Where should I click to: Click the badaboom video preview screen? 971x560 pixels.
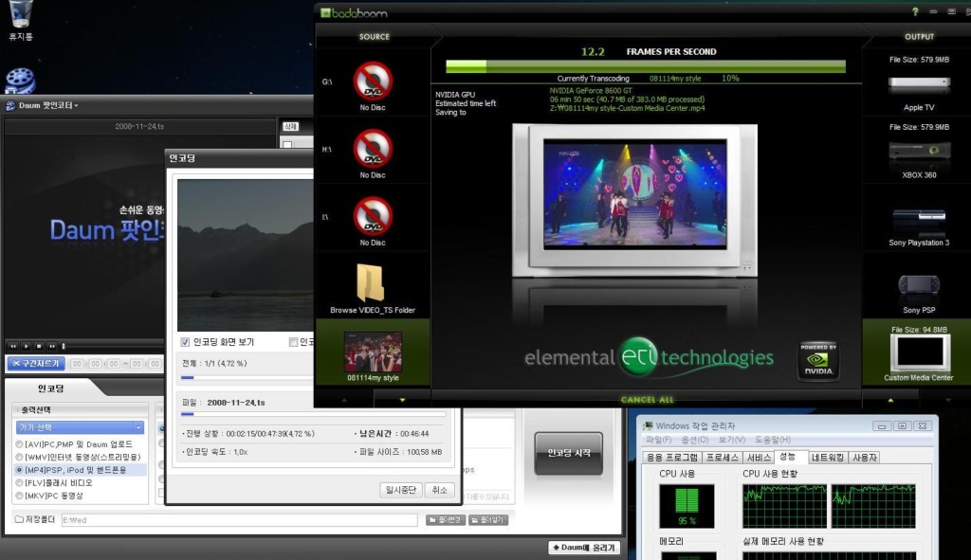pyautogui.click(x=634, y=193)
